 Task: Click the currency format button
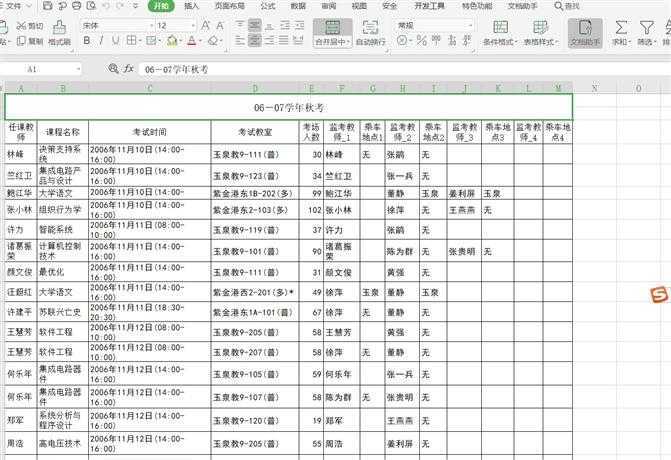(x=401, y=41)
